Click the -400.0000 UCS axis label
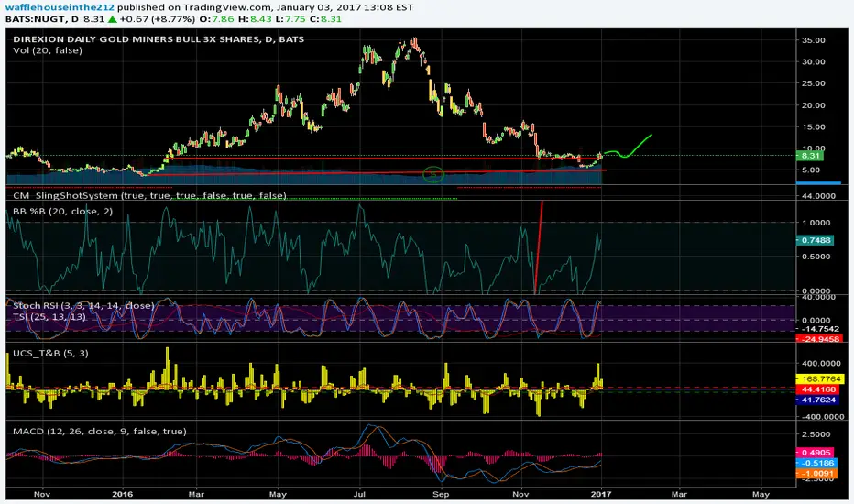The image size is (854, 504). (x=821, y=417)
